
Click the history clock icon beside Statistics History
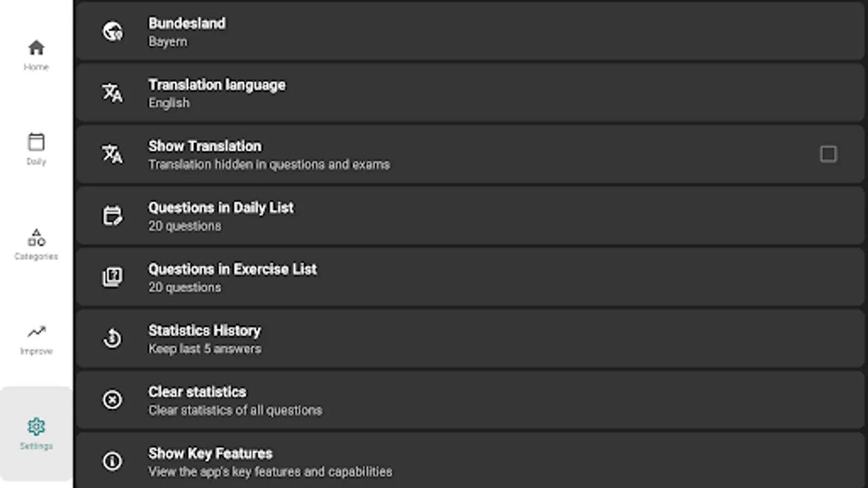(x=112, y=338)
